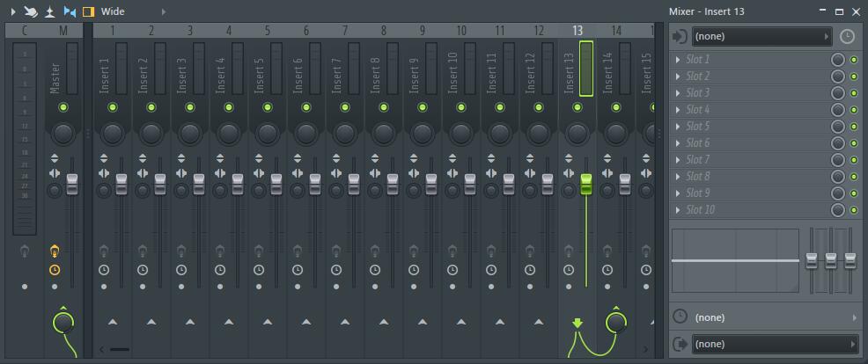Click the Insert 3 pan knob

[x=190, y=134]
